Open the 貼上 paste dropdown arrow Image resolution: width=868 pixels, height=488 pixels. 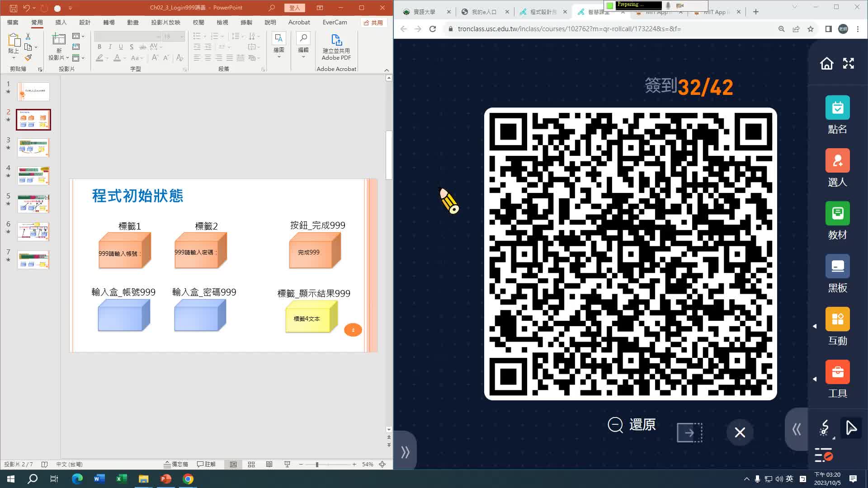[x=14, y=58]
